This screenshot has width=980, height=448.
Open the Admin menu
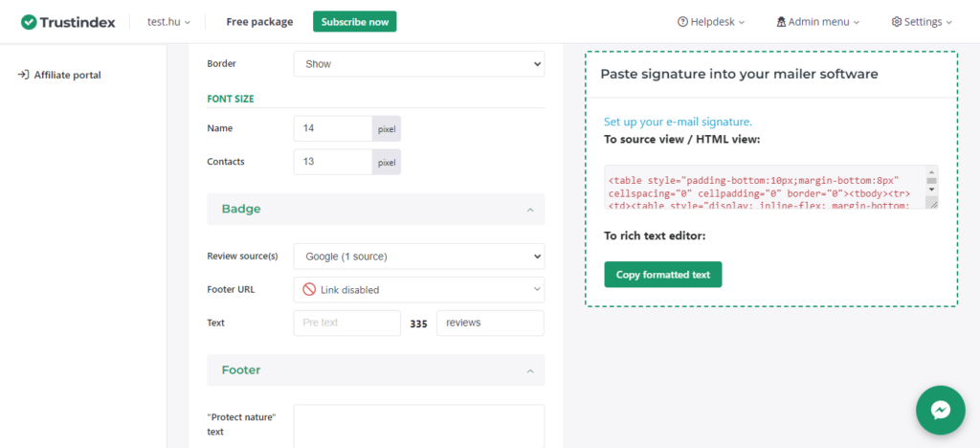(817, 21)
